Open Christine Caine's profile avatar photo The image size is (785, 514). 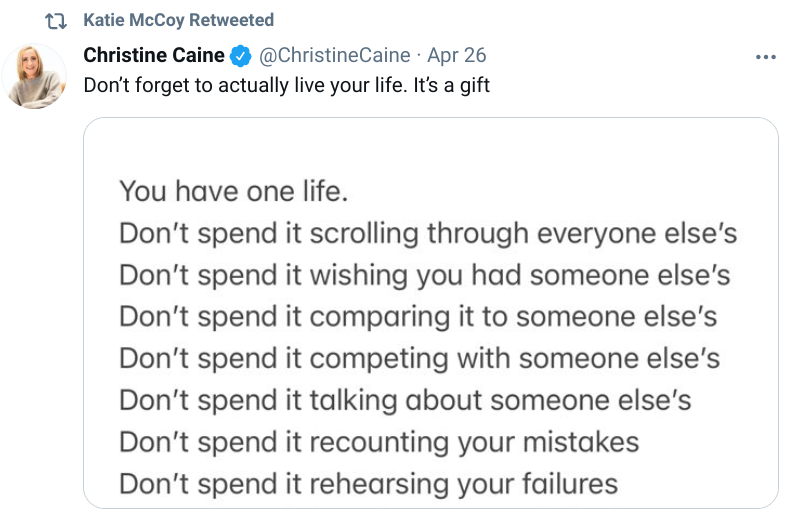click(35, 76)
